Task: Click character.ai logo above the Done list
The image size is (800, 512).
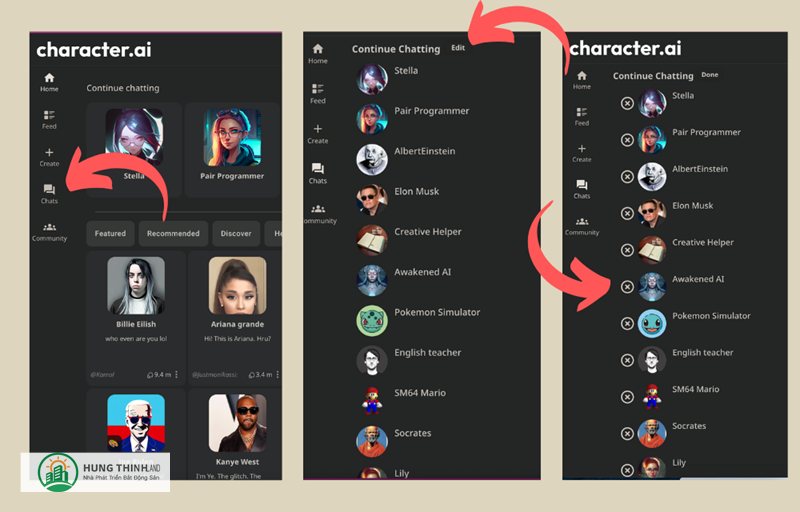Action: pyautogui.click(x=625, y=48)
